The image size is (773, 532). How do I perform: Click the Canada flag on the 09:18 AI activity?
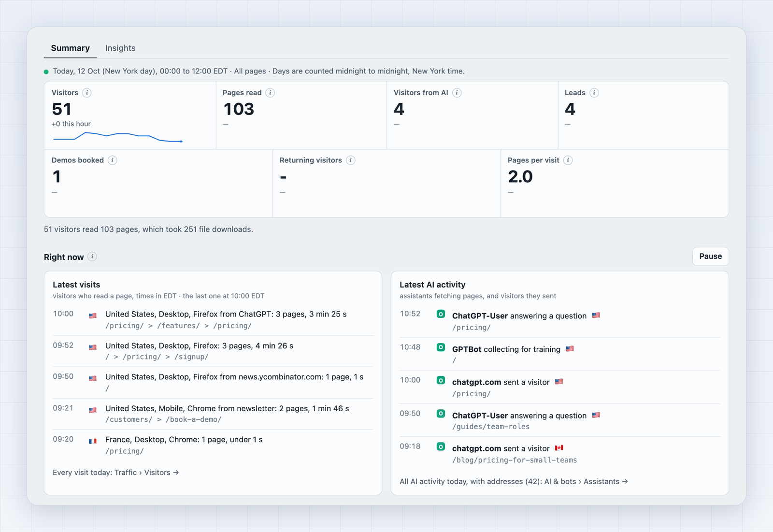(559, 448)
